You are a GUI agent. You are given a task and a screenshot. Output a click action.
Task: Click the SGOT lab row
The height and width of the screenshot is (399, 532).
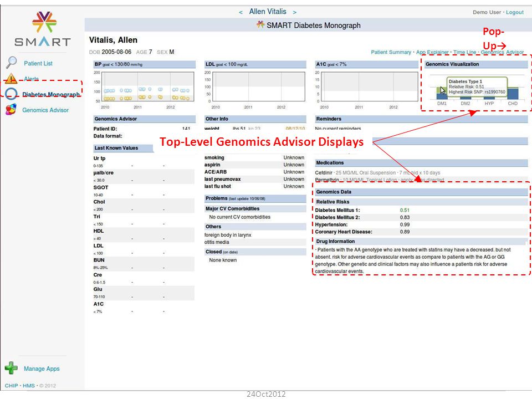pos(144,191)
